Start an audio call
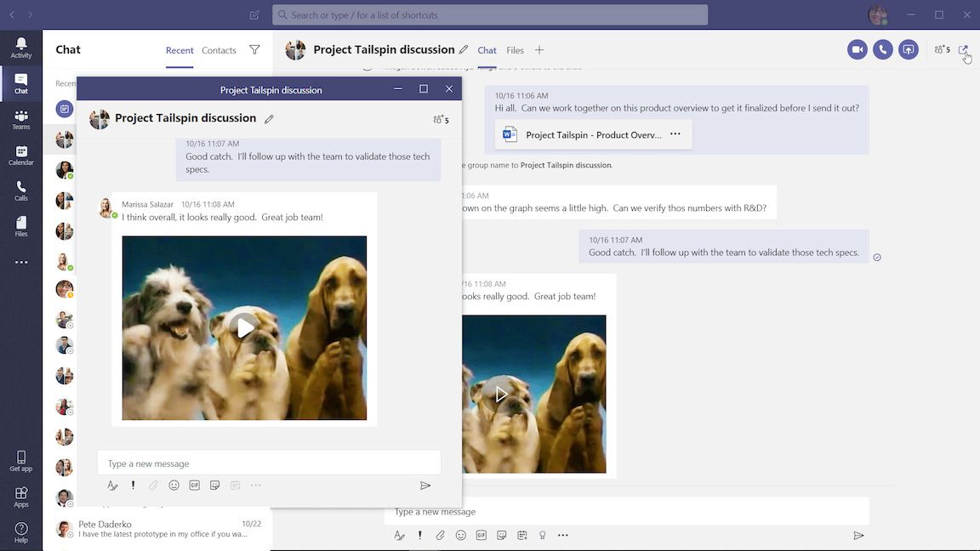 [882, 49]
